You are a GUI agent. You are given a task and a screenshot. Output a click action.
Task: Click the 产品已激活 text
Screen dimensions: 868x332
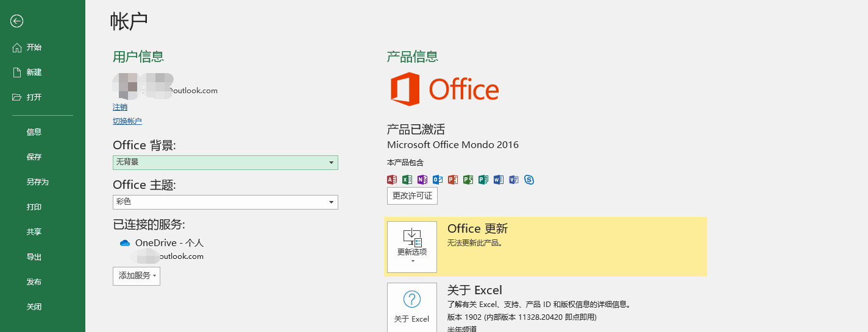point(416,129)
